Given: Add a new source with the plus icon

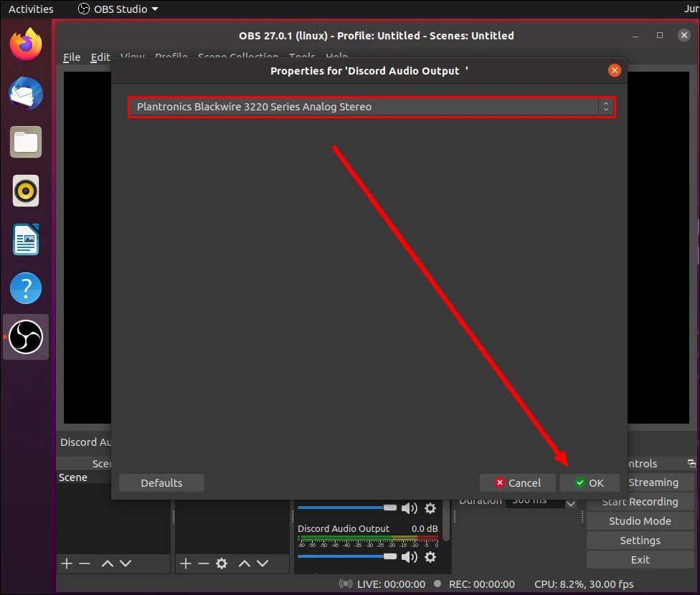Looking at the screenshot, I should pos(186,563).
